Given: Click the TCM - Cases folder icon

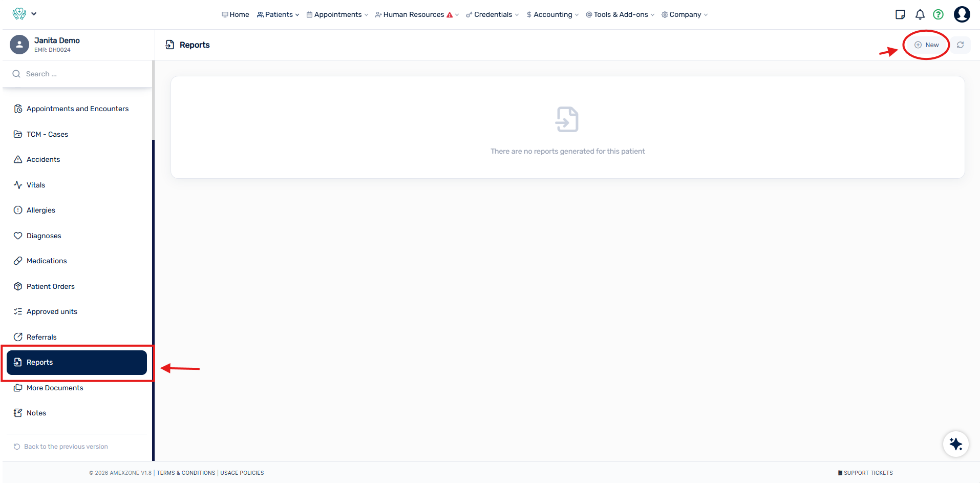Looking at the screenshot, I should click(x=18, y=134).
